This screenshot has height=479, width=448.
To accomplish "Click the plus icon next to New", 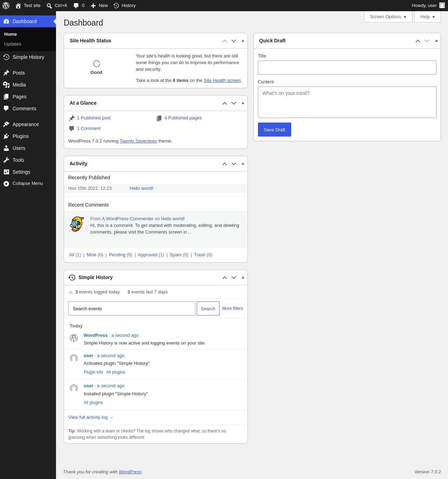I will (x=93, y=6).
